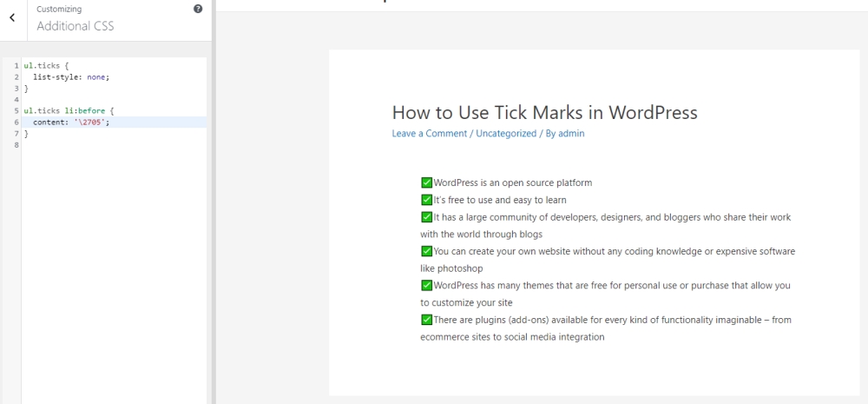Click the Customizing label in the panel header
Viewport: 868px width, 404px height.
pyautogui.click(x=59, y=10)
